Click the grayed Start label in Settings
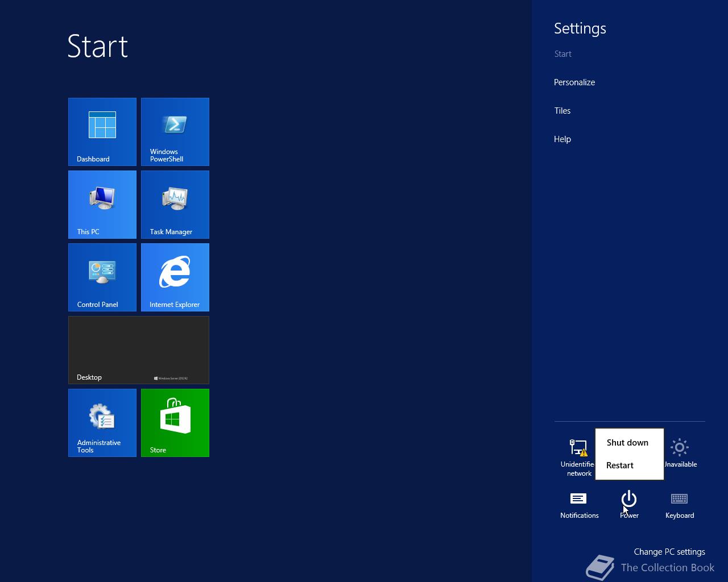This screenshot has width=728, height=582. (x=562, y=54)
